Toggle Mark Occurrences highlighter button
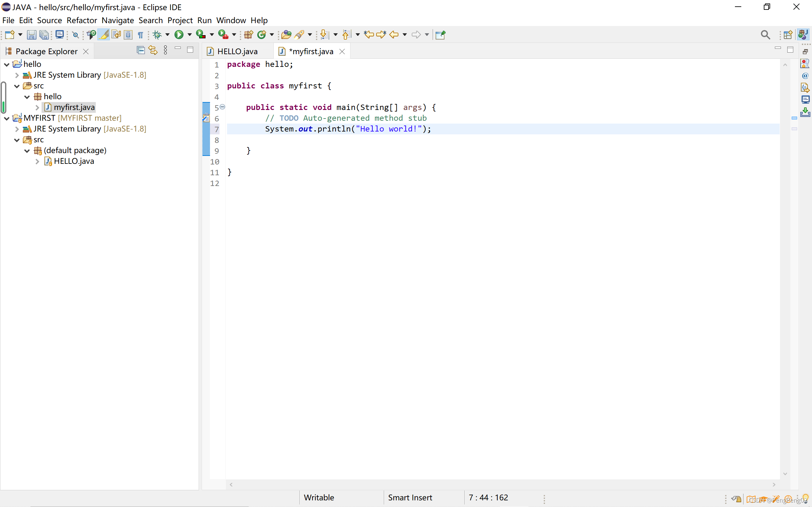This screenshot has height=507, width=812. point(104,35)
